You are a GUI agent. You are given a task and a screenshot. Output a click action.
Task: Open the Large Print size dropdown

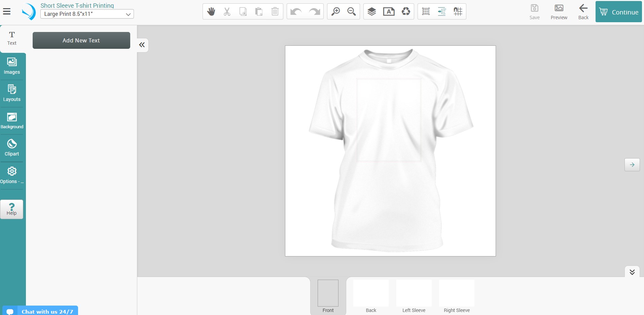[87, 14]
